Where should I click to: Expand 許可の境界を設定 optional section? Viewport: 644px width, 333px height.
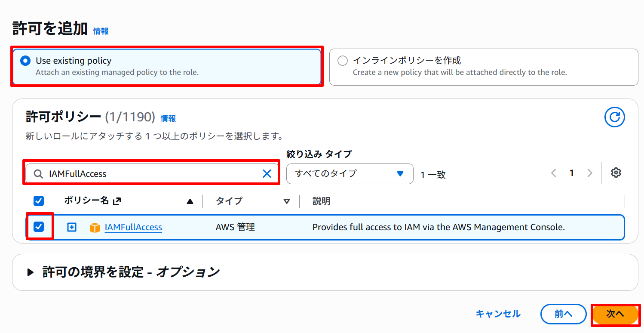[30, 272]
